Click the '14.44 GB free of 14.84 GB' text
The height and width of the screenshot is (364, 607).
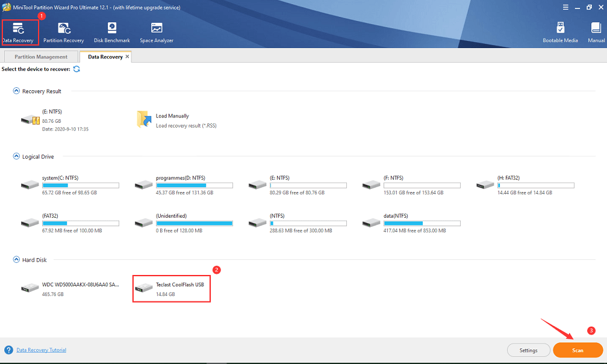point(525,193)
